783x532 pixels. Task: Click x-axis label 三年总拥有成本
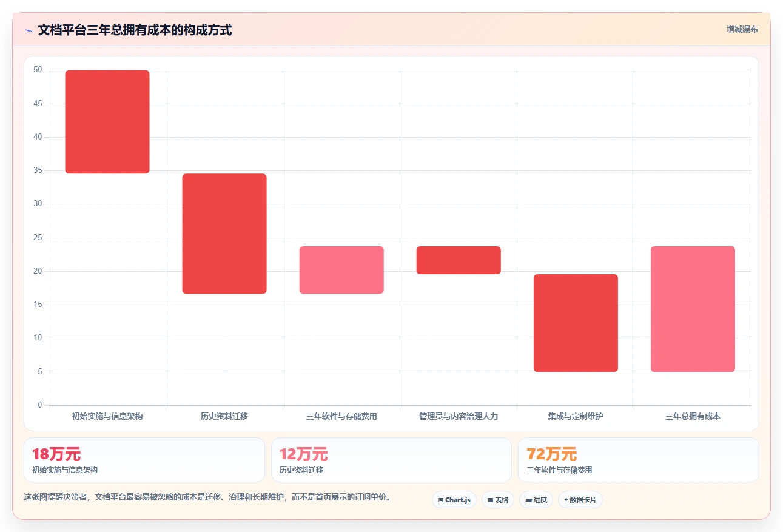click(x=693, y=416)
